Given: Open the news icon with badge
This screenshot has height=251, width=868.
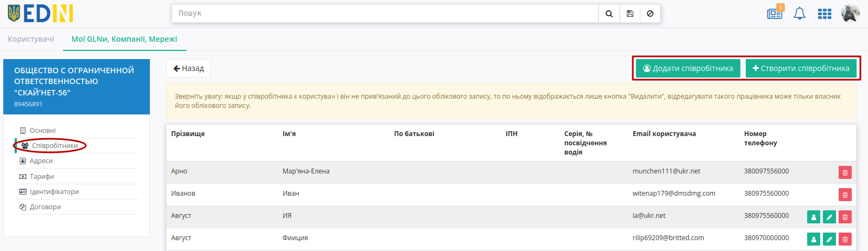Looking at the screenshot, I should tap(775, 12).
